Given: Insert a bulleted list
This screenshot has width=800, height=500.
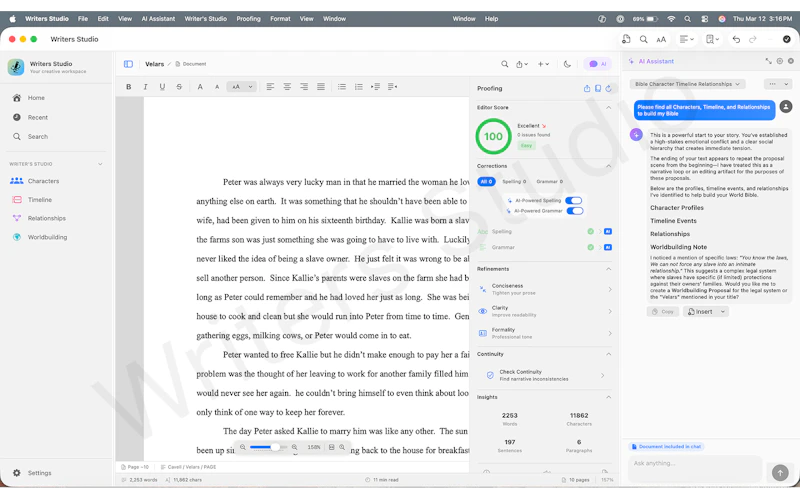Looking at the screenshot, I should (342, 87).
